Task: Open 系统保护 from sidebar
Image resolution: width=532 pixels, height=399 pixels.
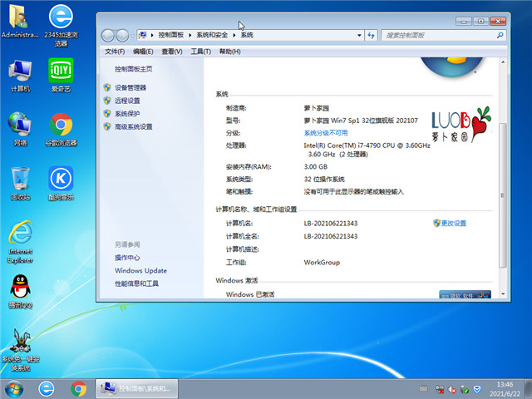Action: coord(127,114)
